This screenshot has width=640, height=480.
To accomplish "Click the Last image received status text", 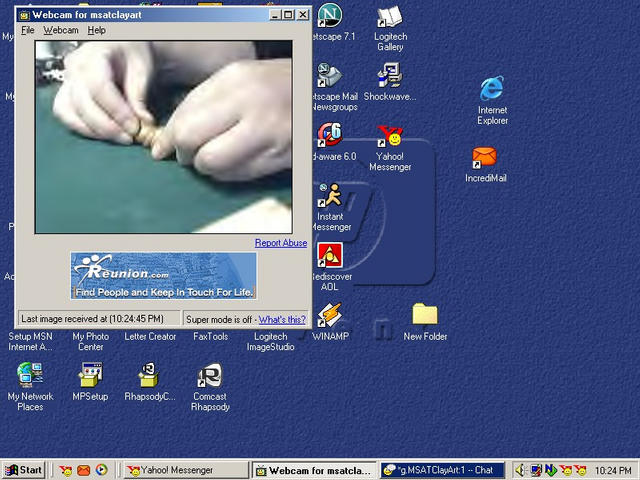I will pos(92,319).
